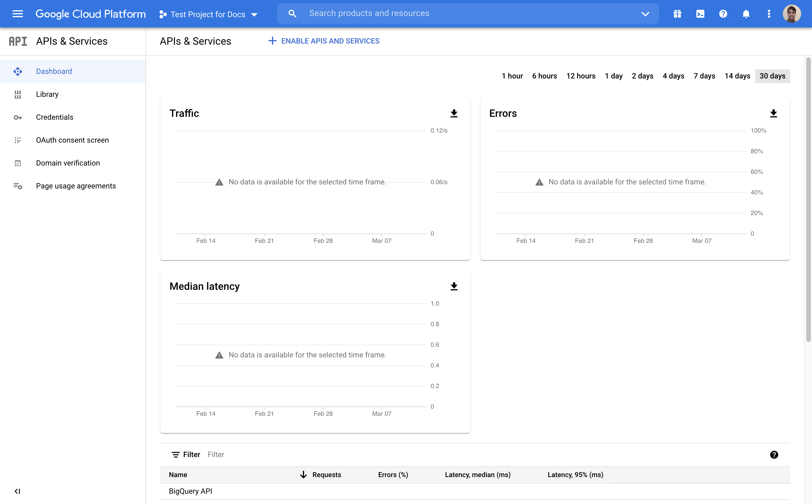812x504 pixels.
Task: Click the page vertical scrollbar
Action: coord(808,199)
